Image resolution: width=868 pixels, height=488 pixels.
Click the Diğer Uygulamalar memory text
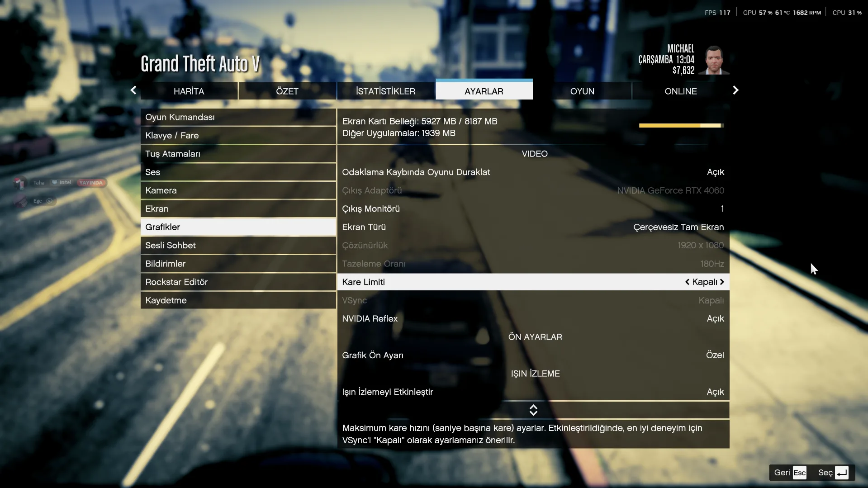click(x=398, y=133)
